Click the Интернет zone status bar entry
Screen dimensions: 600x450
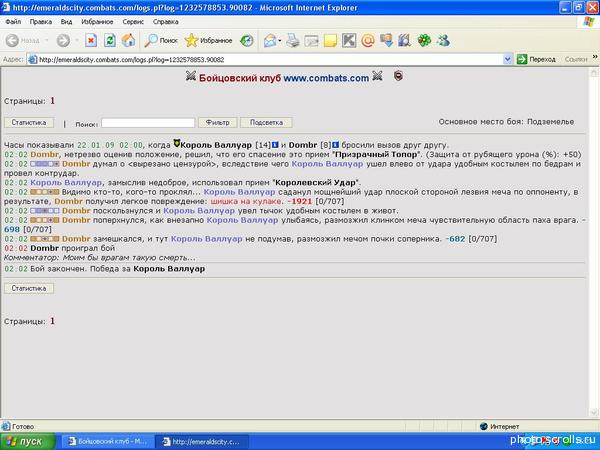(499, 426)
